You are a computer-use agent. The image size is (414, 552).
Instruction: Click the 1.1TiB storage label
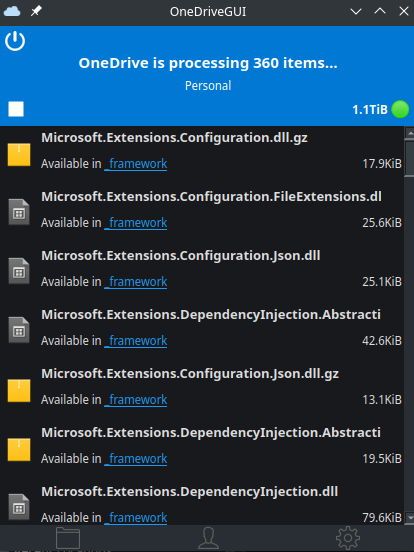[370, 110]
